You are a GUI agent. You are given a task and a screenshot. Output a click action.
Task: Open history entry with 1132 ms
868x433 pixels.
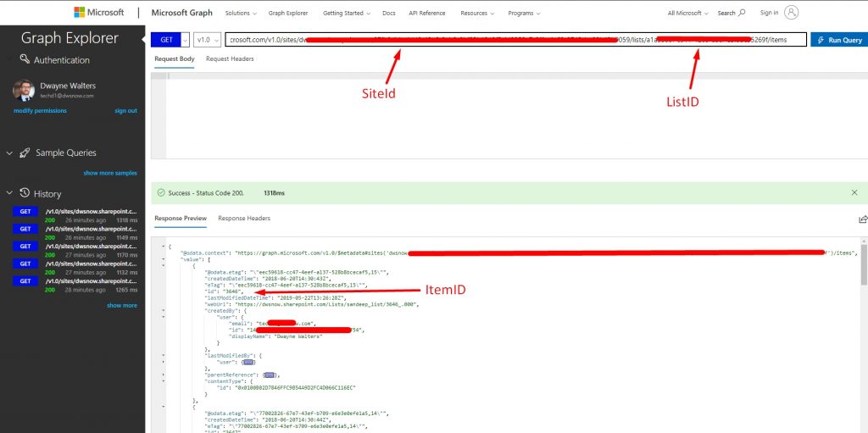tap(75, 268)
